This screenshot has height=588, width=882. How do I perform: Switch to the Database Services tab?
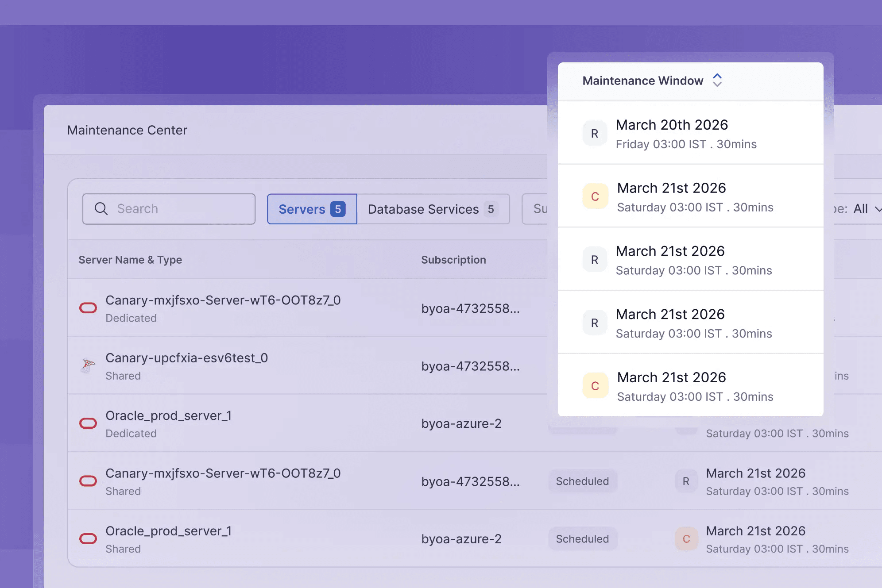point(433,209)
